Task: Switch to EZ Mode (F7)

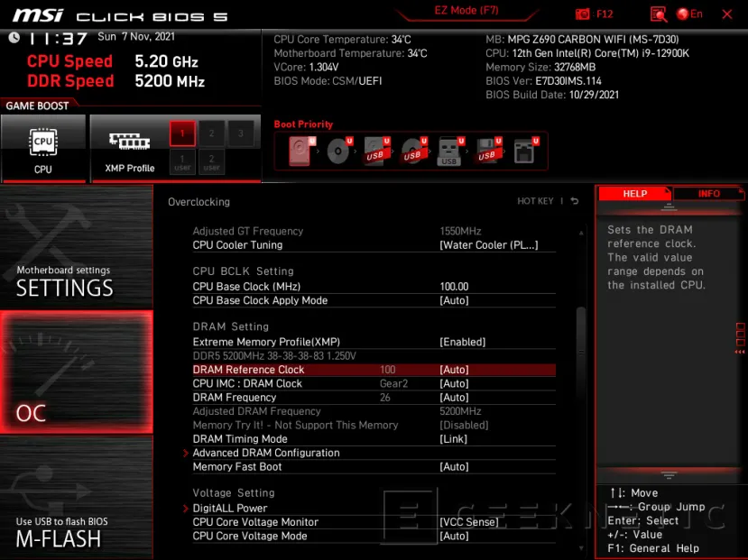Action: 466,11
